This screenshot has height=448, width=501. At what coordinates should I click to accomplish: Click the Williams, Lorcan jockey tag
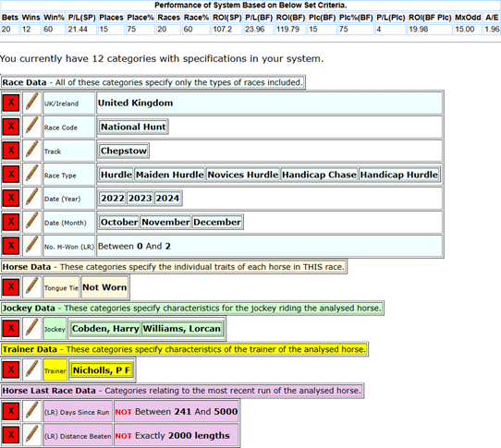(x=181, y=329)
